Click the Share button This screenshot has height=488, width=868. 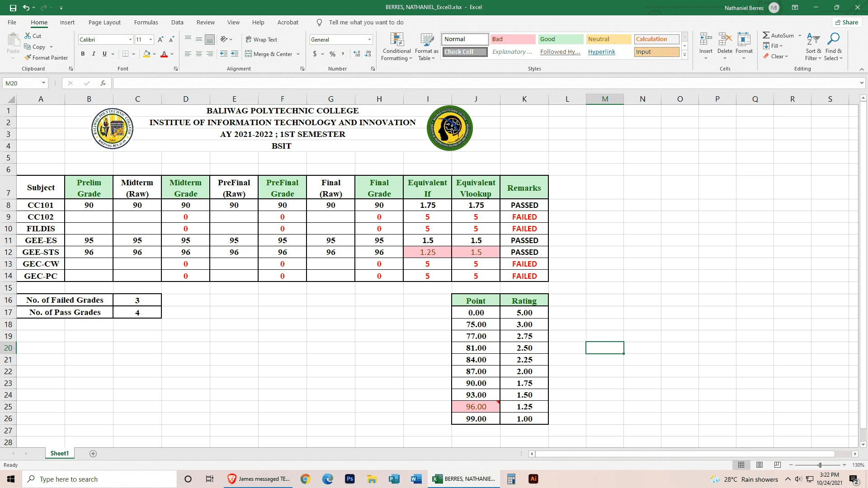[x=847, y=22]
